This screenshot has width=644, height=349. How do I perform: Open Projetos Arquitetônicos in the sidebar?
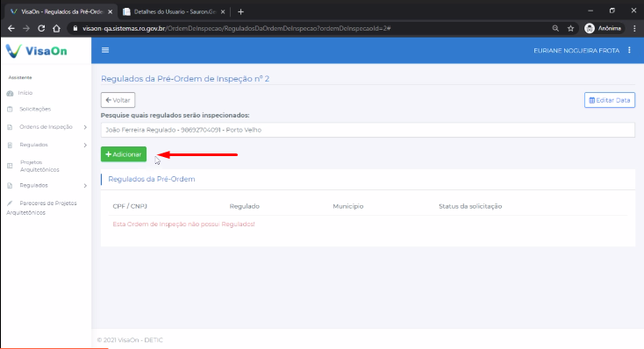click(39, 166)
